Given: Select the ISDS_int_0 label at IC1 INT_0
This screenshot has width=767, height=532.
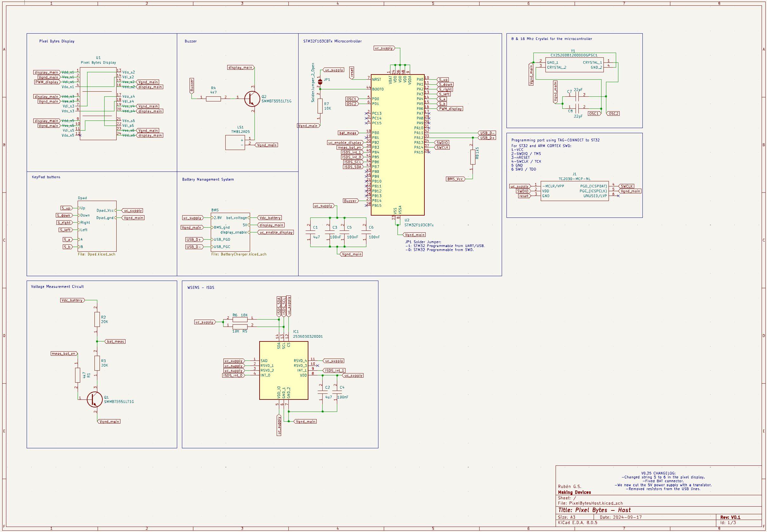Looking at the screenshot, I should (233, 375).
